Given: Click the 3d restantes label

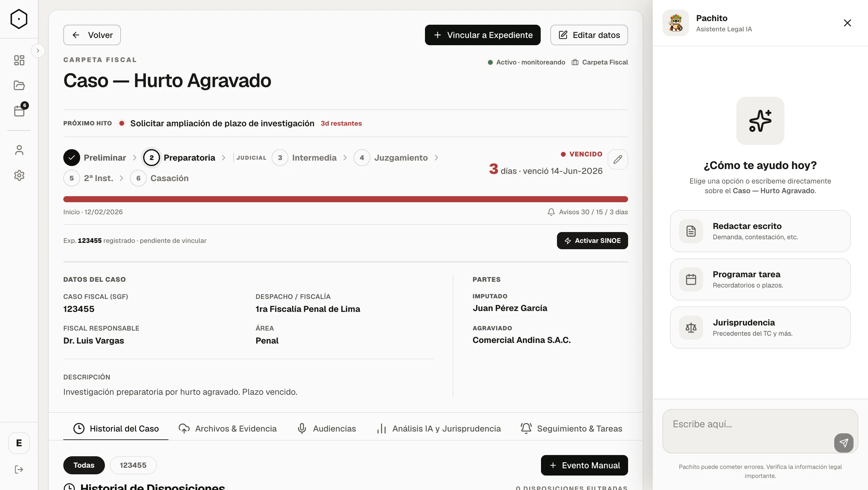Looking at the screenshot, I should tap(341, 123).
